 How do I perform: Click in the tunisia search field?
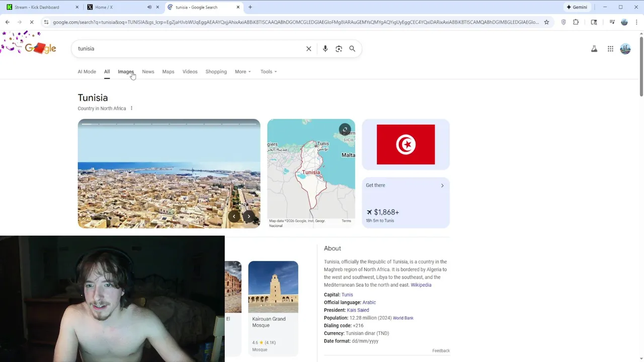click(189, 49)
